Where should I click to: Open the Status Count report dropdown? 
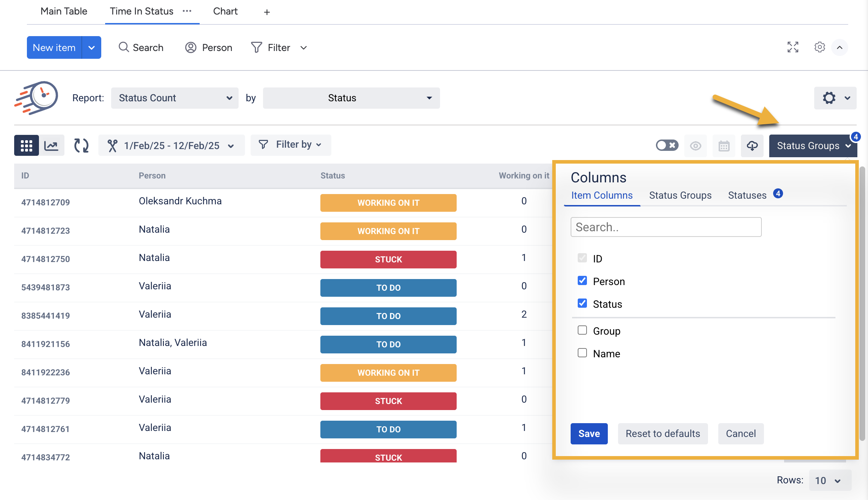(x=175, y=98)
